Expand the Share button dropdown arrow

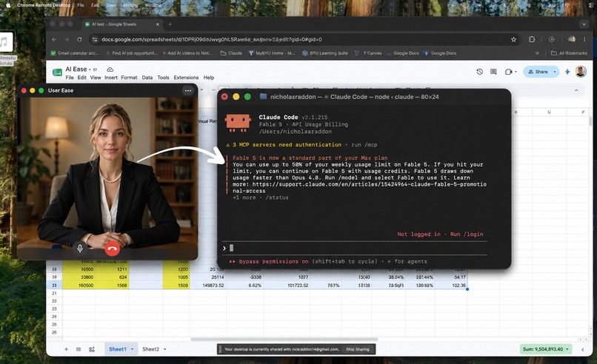tap(555, 72)
